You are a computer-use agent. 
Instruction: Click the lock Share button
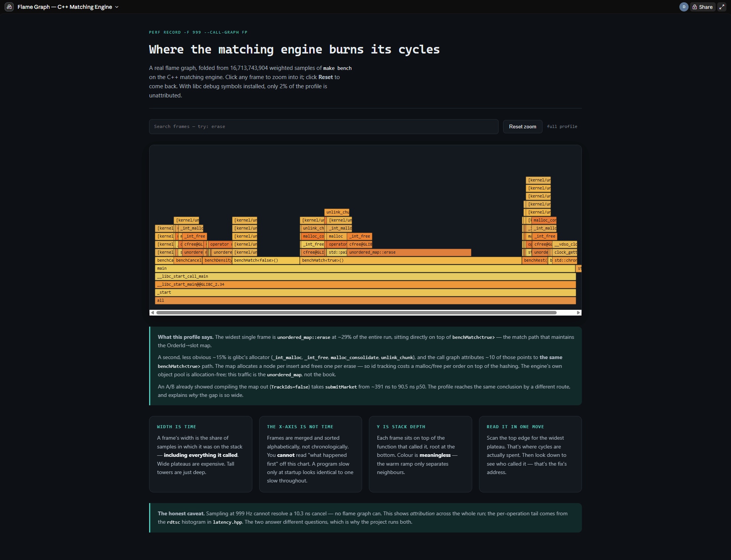(x=703, y=7)
